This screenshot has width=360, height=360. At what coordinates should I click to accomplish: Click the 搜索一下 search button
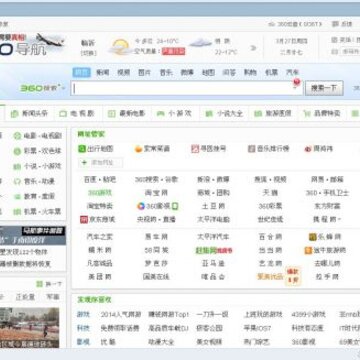click(x=324, y=88)
